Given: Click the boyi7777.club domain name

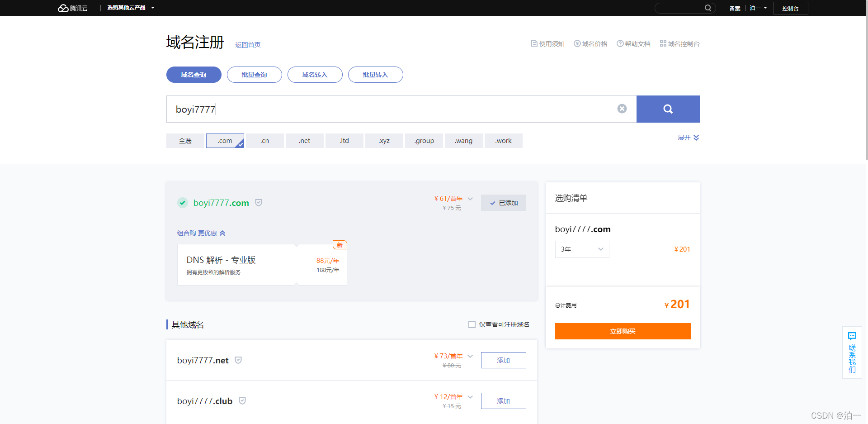Looking at the screenshot, I should click(205, 401).
